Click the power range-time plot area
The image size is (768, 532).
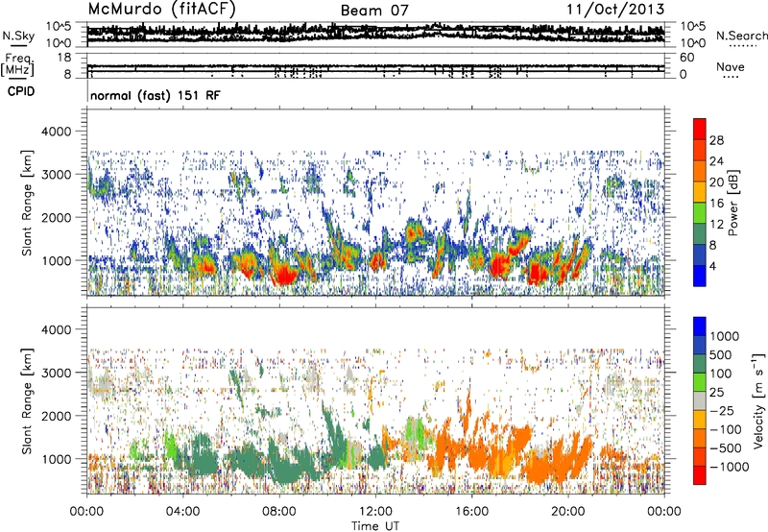pyautogui.click(x=375, y=202)
